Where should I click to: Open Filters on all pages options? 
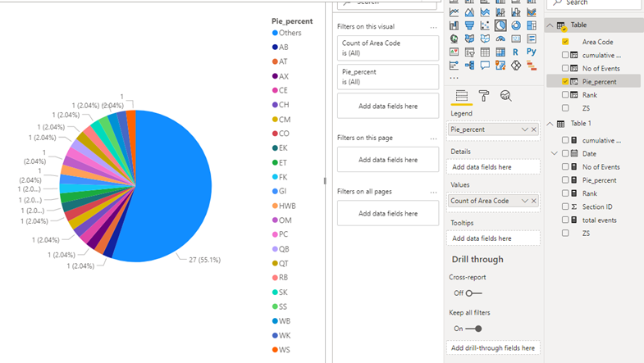433,192
